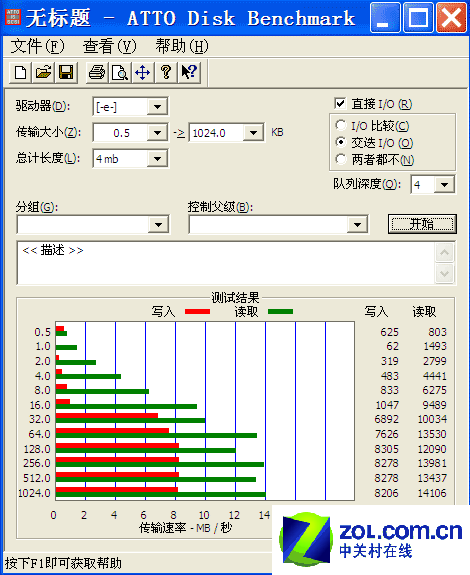Screen dimensions: 470x575
Task: Click the status bar help text 按下F1即可获取帮助
Action: click(63, 563)
